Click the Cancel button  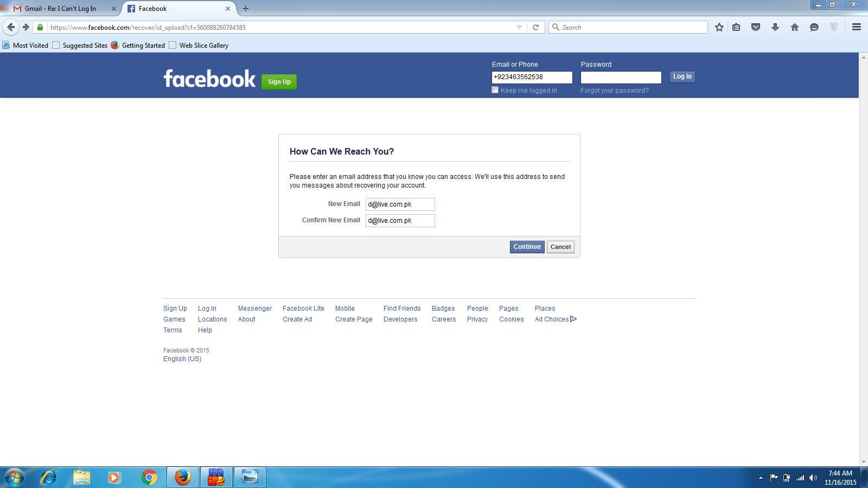point(560,247)
